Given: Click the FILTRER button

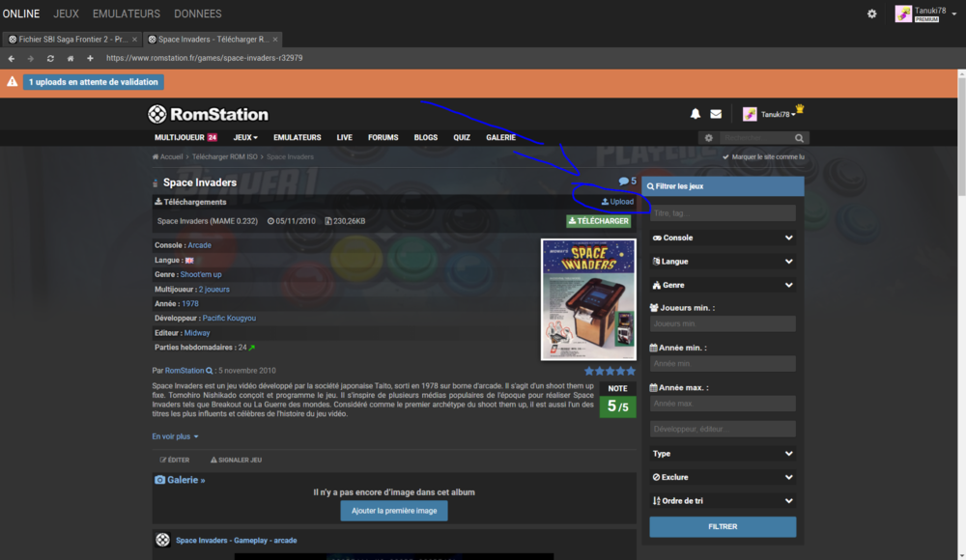Looking at the screenshot, I should click(x=723, y=527).
